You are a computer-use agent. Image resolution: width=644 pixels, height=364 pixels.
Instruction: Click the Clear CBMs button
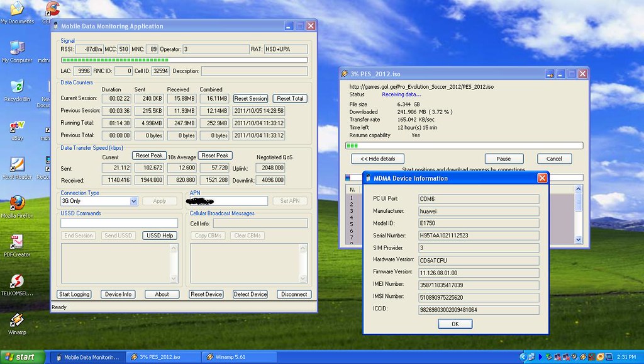[x=247, y=236]
